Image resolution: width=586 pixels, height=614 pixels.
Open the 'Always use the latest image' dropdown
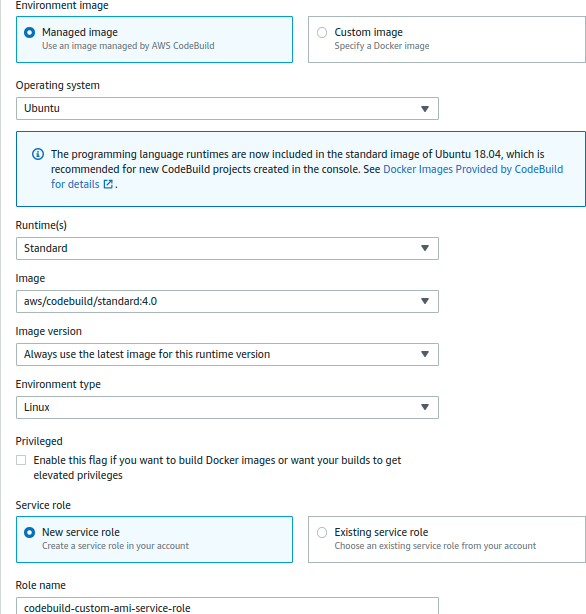(227, 354)
